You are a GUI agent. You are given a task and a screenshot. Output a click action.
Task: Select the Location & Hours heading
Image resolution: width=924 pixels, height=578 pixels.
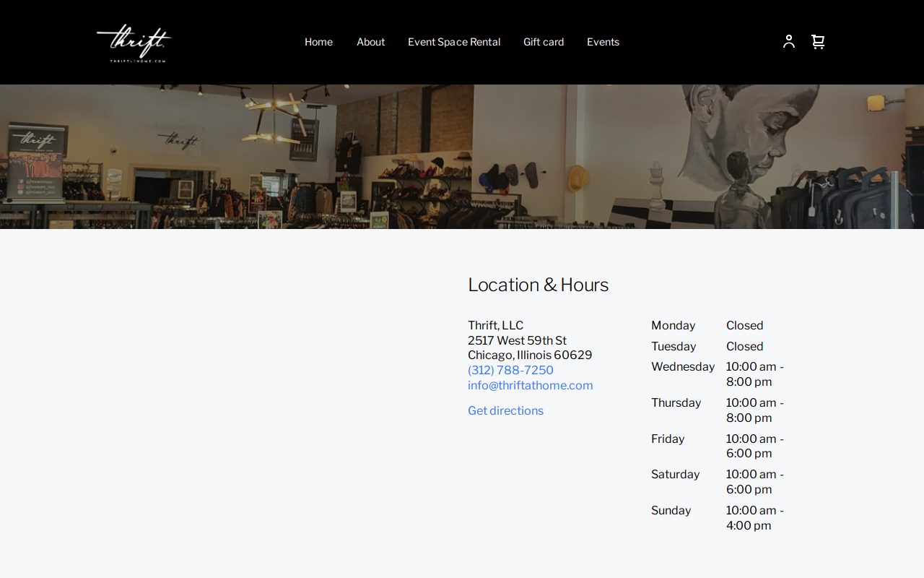click(x=538, y=285)
